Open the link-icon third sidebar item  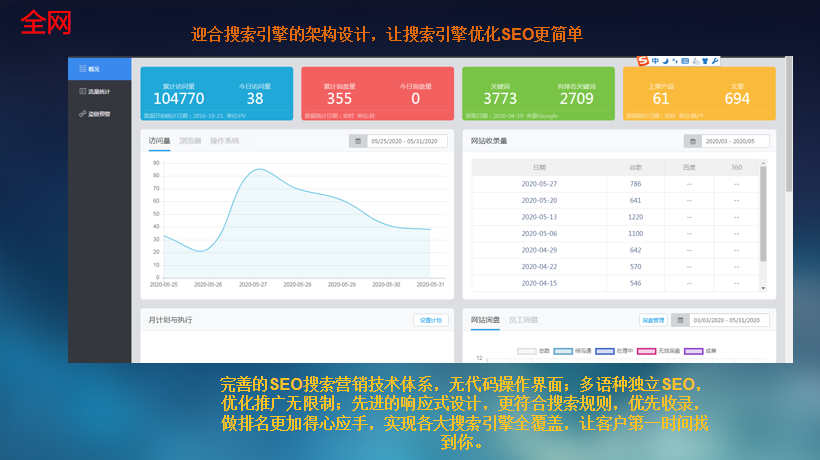click(x=99, y=114)
